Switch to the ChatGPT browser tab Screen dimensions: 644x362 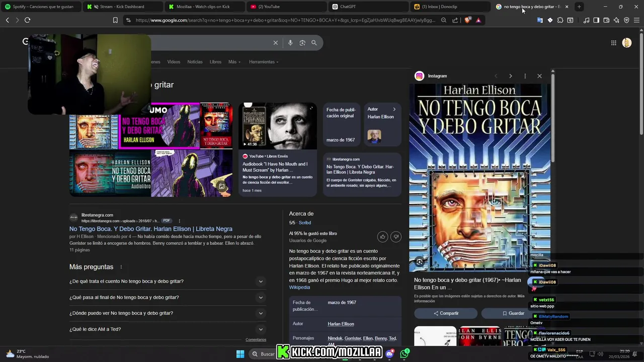pos(368,7)
